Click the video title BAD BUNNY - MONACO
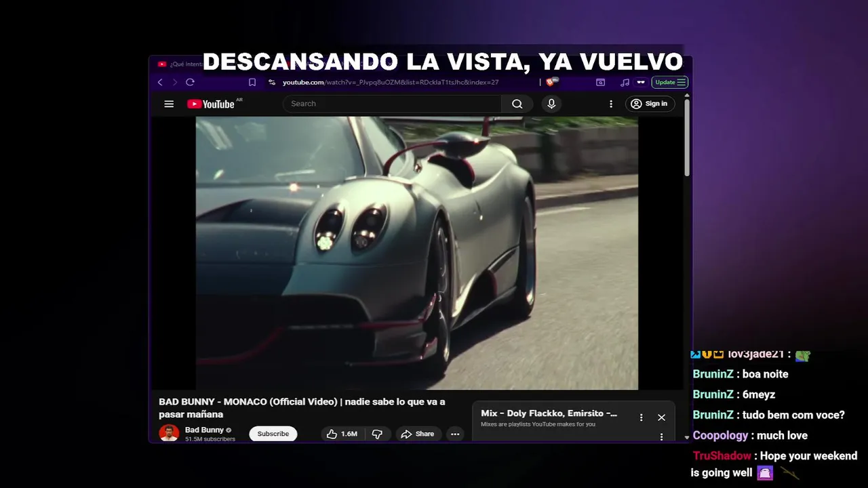The height and width of the screenshot is (488, 868). point(302,408)
